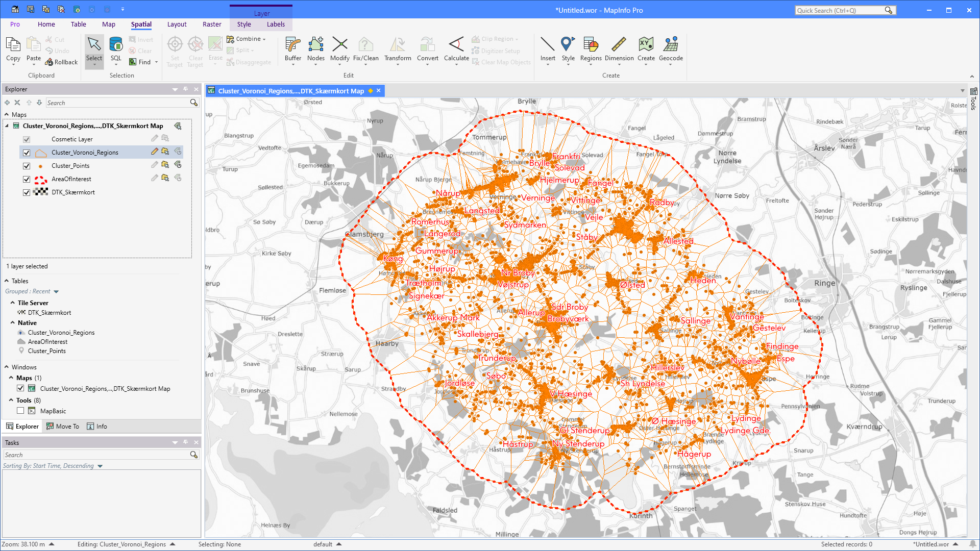The height and width of the screenshot is (551, 980).
Task: Toggle visibility of the AreaOfInterest layer
Action: [x=26, y=179]
